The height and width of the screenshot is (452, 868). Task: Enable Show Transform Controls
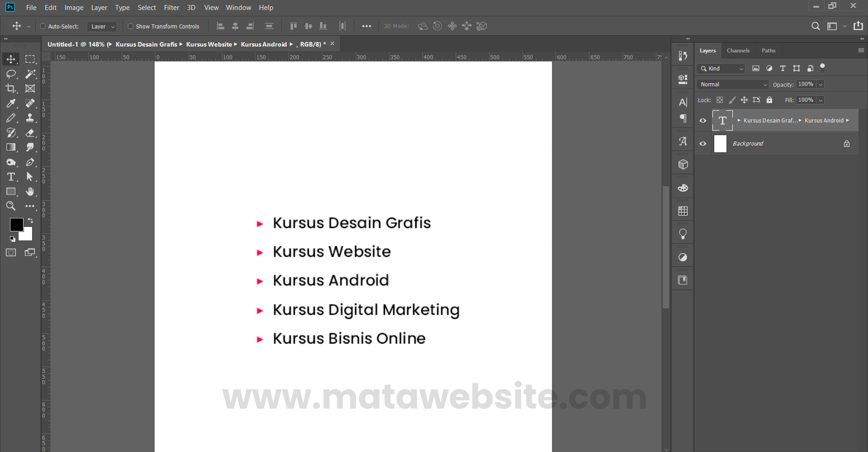(131, 26)
